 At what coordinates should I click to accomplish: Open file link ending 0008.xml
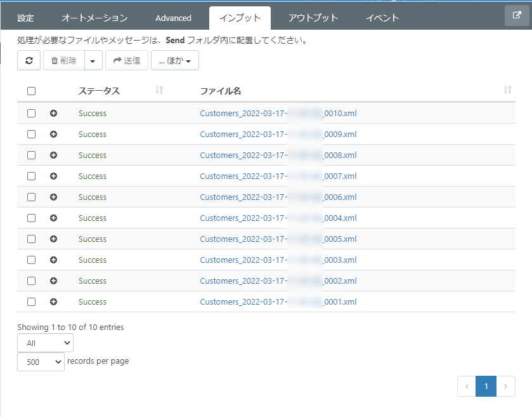click(x=278, y=156)
